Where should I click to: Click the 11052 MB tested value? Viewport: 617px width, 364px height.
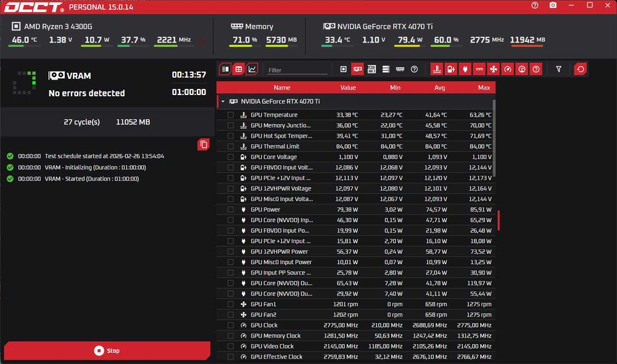pos(133,122)
